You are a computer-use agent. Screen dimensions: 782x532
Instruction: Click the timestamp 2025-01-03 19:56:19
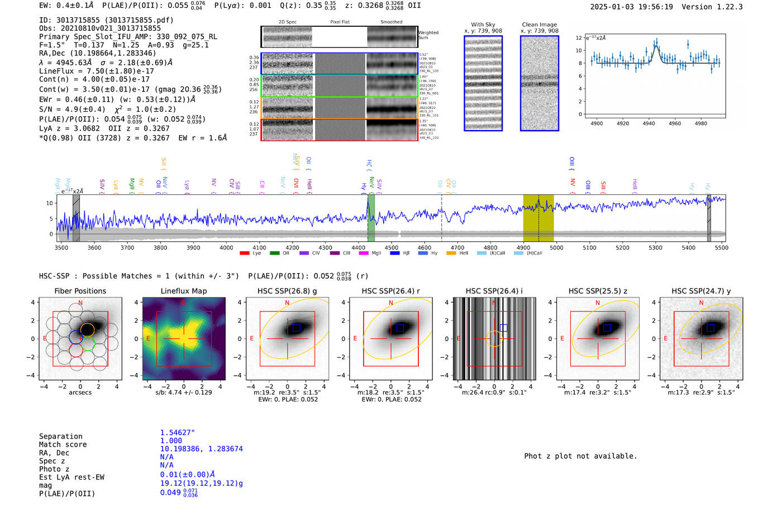[x=632, y=7]
